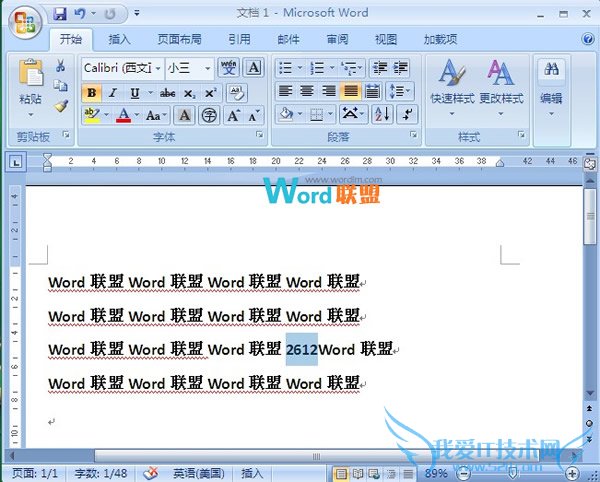
Task: Open the Calibri font name dropdown
Action: coord(158,69)
